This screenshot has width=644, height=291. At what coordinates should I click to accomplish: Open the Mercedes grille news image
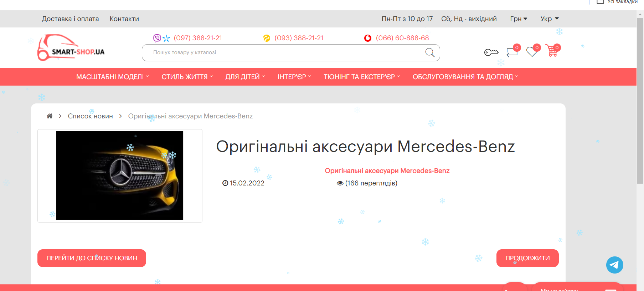(120, 175)
